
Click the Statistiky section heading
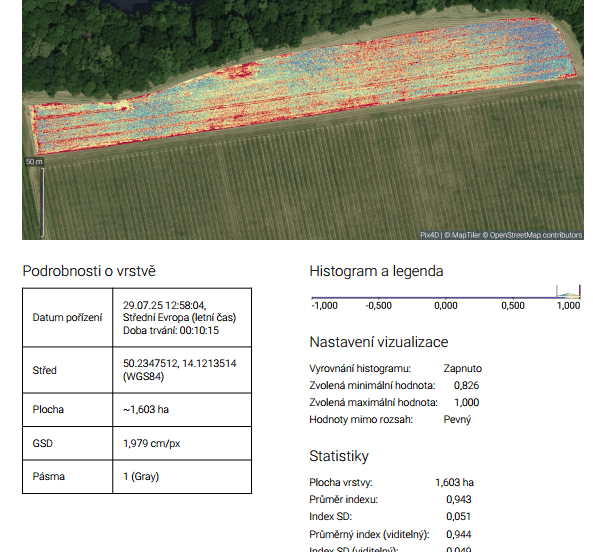[x=338, y=456]
